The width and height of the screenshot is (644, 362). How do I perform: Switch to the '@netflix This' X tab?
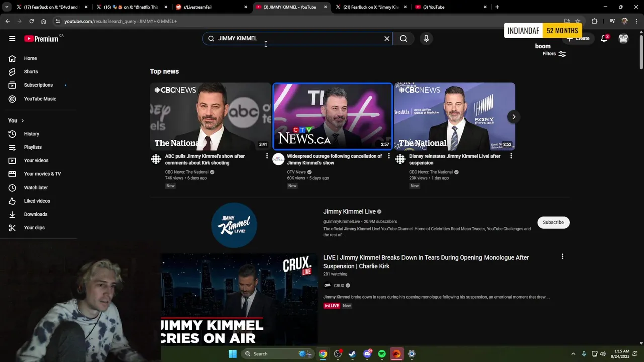point(132,7)
